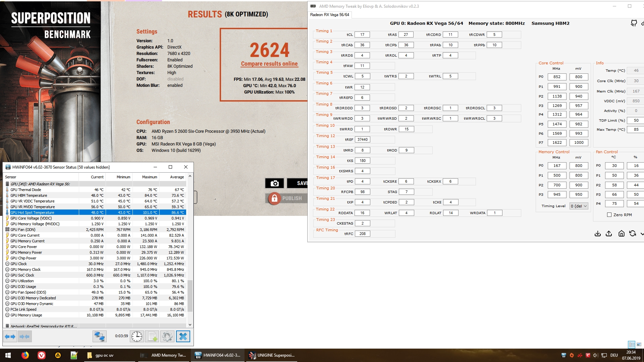Open Firefox from the taskbar
This screenshot has width=644, height=362.
point(25,355)
